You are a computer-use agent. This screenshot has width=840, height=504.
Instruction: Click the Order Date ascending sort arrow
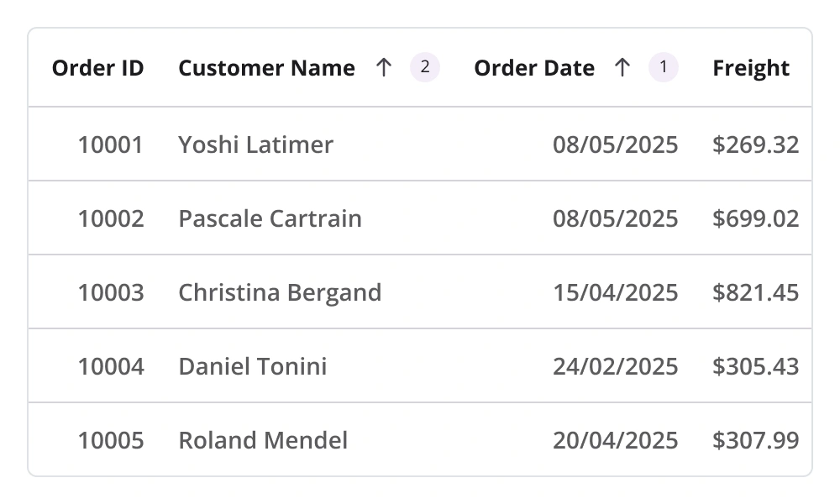(x=622, y=67)
